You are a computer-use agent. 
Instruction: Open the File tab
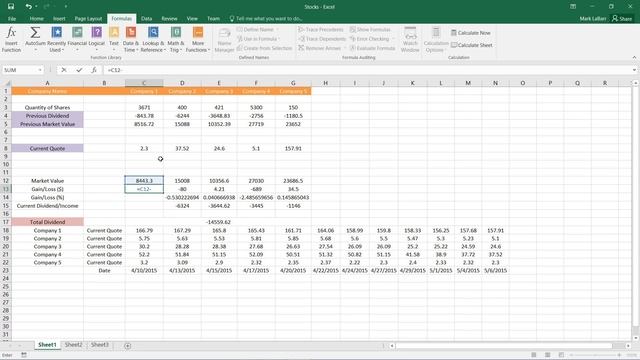(12, 19)
